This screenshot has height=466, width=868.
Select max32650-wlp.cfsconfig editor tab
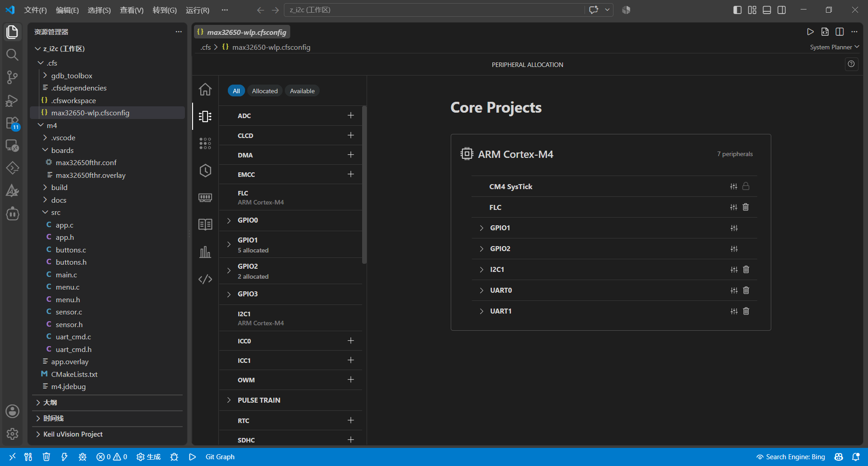pyautogui.click(x=242, y=32)
